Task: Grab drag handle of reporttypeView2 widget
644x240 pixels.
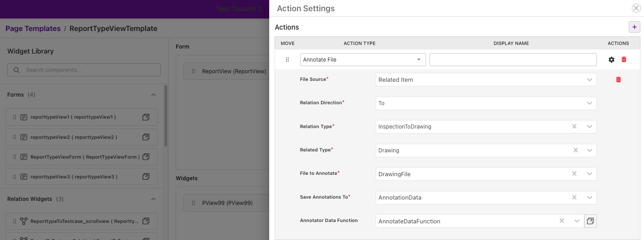Action: pyautogui.click(x=14, y=137)
